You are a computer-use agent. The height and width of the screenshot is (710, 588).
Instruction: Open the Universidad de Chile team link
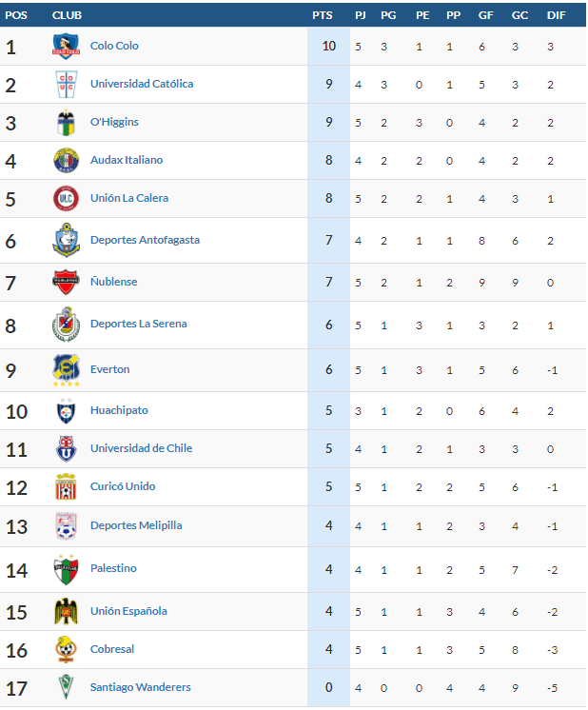pyautogui.click(x=141, y=448)
